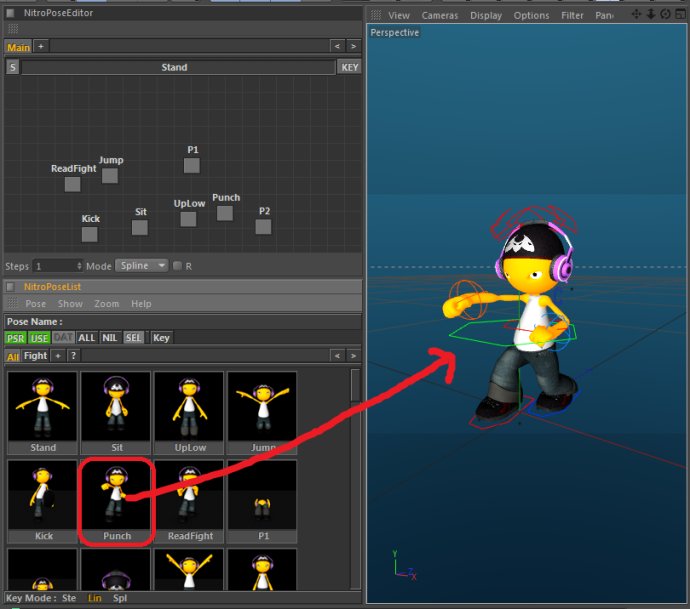Click the question mark help button in pose list
Viewport: 690px width, 609px height.
click(x=73, y=356)
